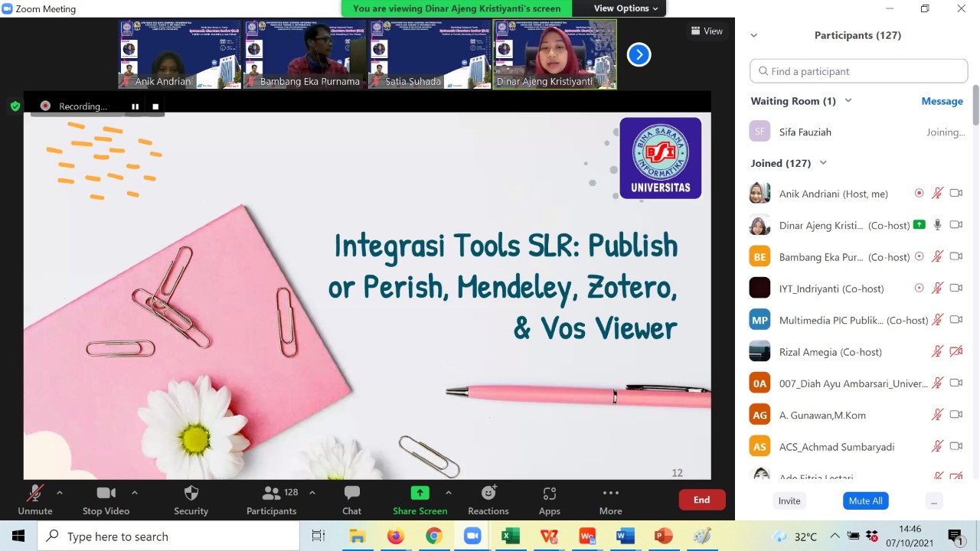980x551 pixels.
Task: Expand Share Screen options arrow
Action: coord(449,493)
